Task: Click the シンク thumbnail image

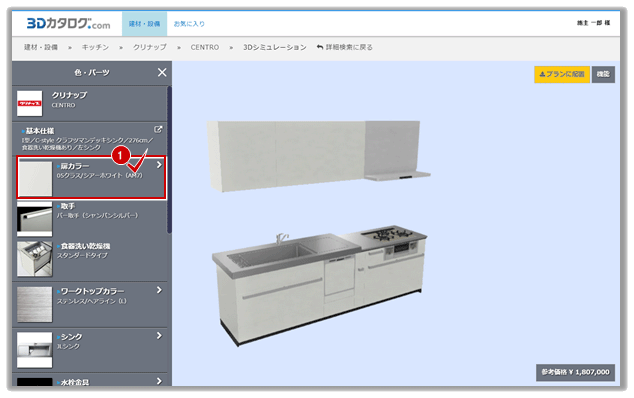Action: [35, 350]
